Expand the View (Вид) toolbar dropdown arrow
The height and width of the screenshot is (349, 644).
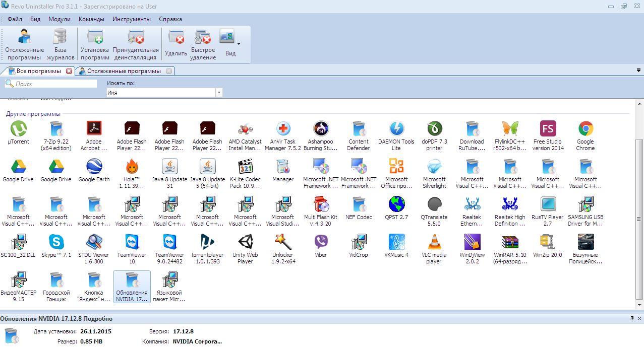point(239,44)
